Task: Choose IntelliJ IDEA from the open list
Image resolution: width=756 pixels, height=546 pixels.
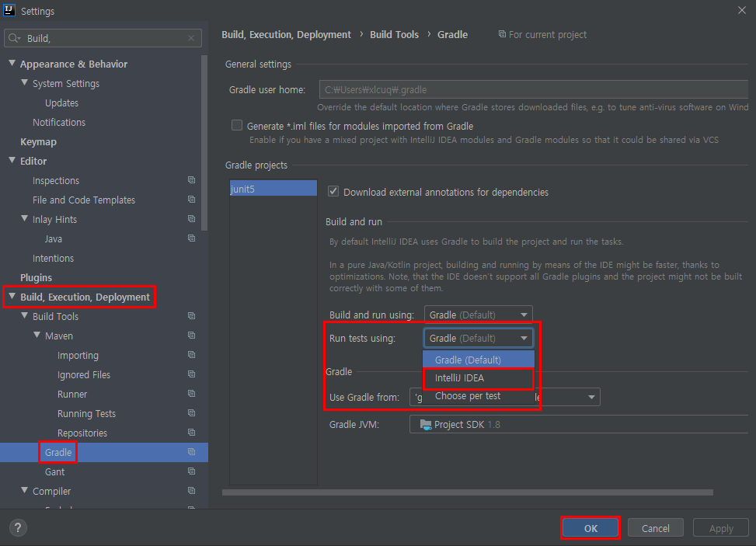Action: tap(479, 378)
